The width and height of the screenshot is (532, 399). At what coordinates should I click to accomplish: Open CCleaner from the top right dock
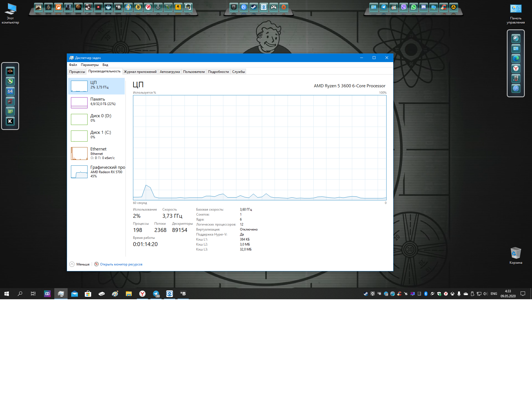(444, 7)
